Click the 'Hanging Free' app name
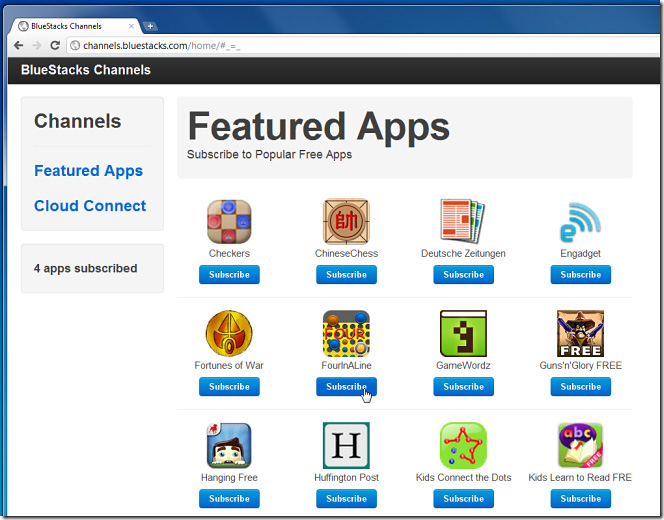 point(229,477)
